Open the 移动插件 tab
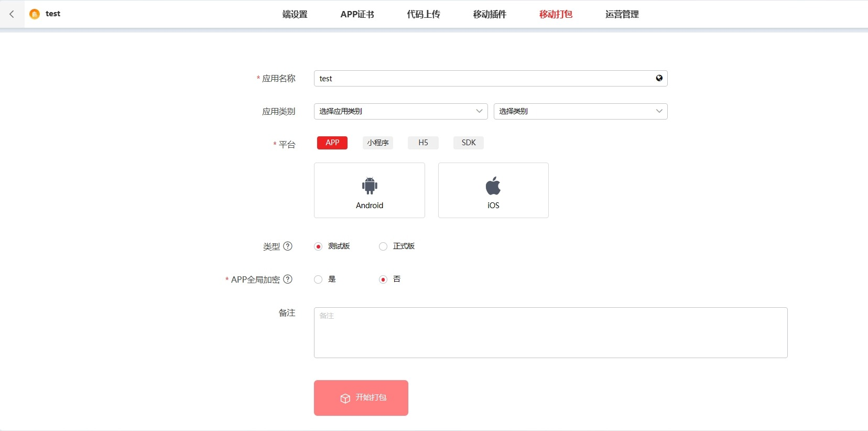This screenshot has height=431, width=868. (490, 14)
